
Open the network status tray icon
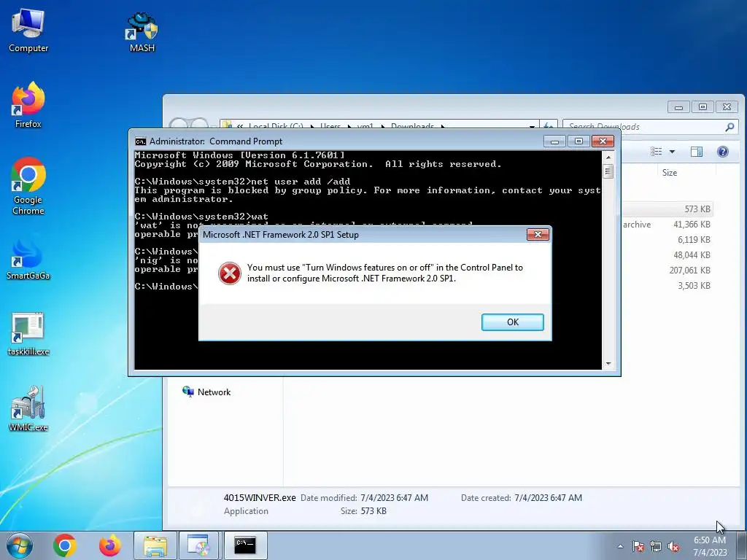point(656,547)
